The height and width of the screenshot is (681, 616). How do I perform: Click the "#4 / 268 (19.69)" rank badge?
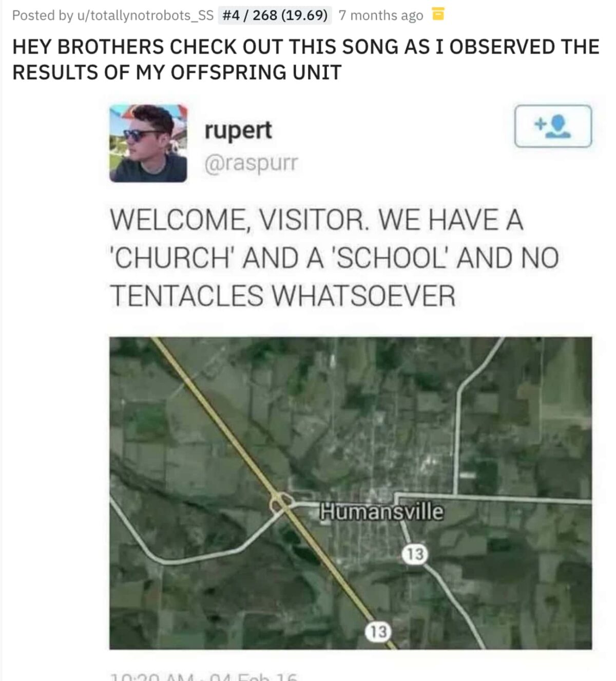click(x=276, y=15)
